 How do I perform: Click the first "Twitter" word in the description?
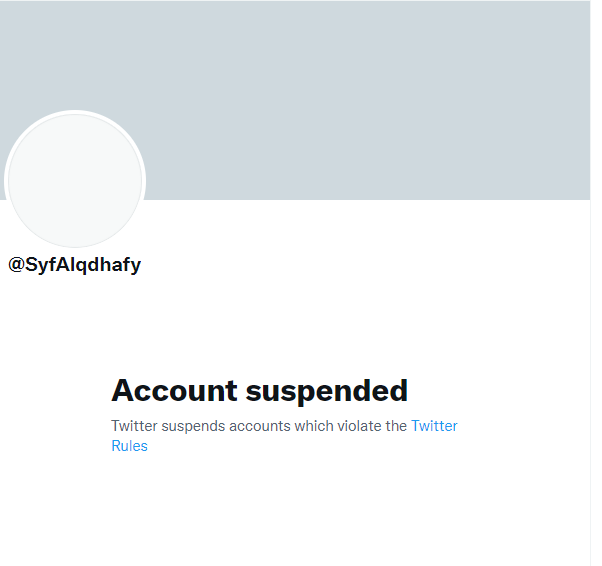133,426
